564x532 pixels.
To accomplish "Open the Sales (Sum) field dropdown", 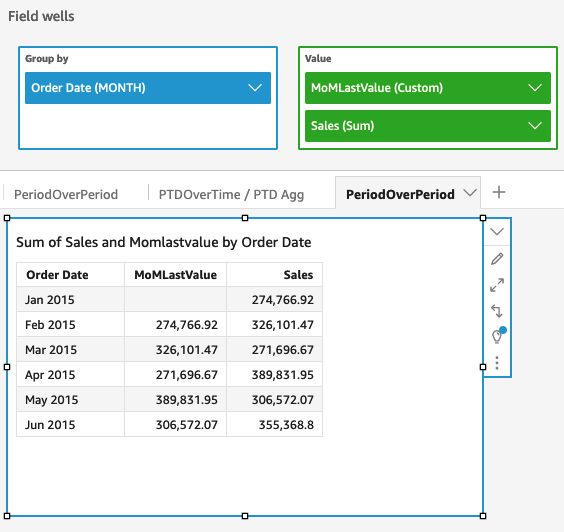I will pos(535,126).
